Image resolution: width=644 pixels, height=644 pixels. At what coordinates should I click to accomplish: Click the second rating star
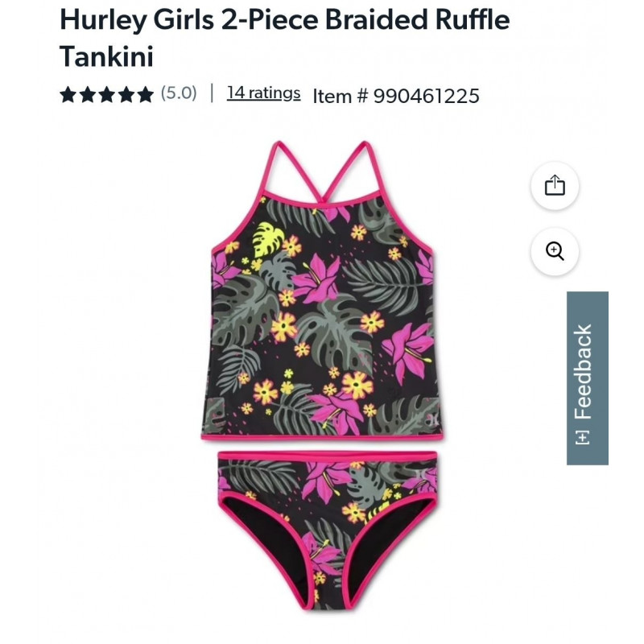(87, 94)
